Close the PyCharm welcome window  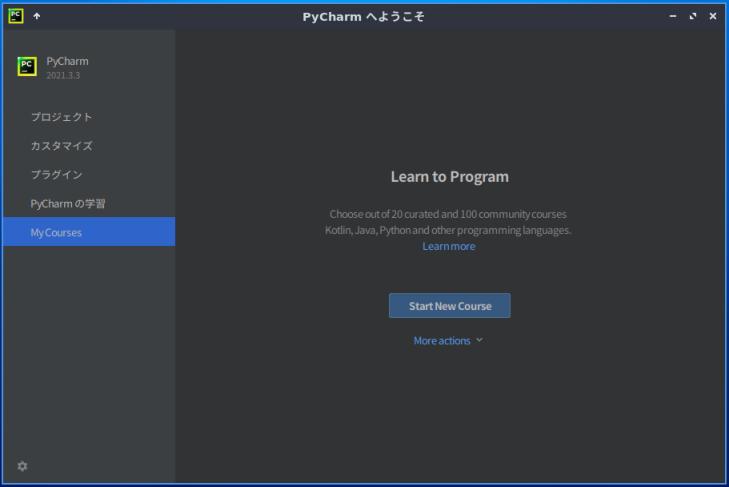[713, 16]
